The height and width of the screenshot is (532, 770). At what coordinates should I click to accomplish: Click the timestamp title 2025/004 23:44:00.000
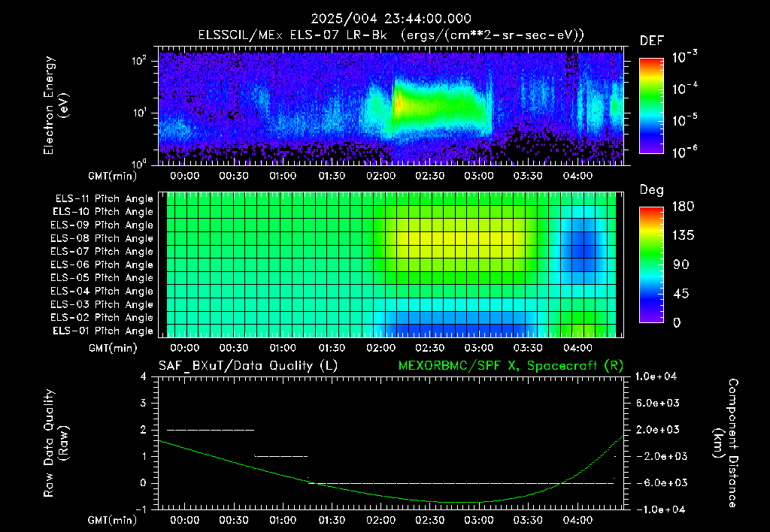[x=391, y=19]
